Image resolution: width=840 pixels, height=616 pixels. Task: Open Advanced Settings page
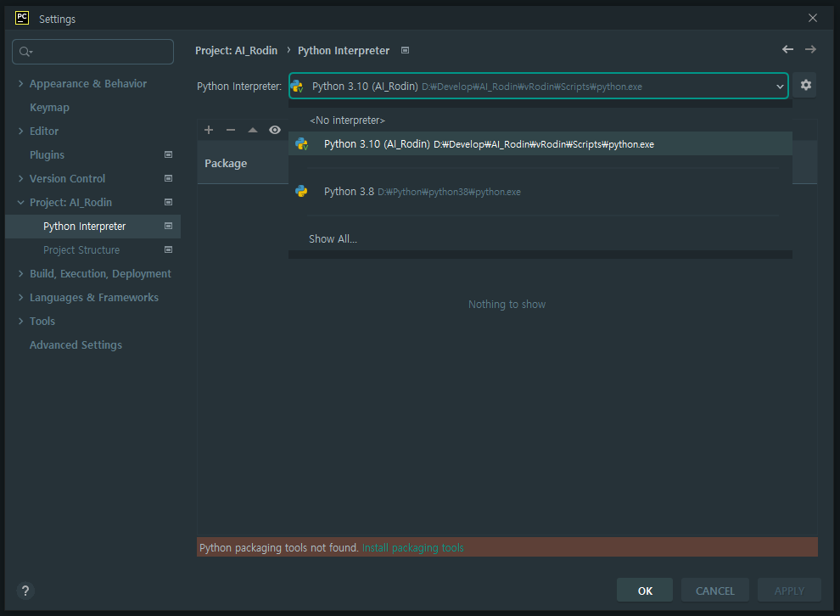pos(76,345)
